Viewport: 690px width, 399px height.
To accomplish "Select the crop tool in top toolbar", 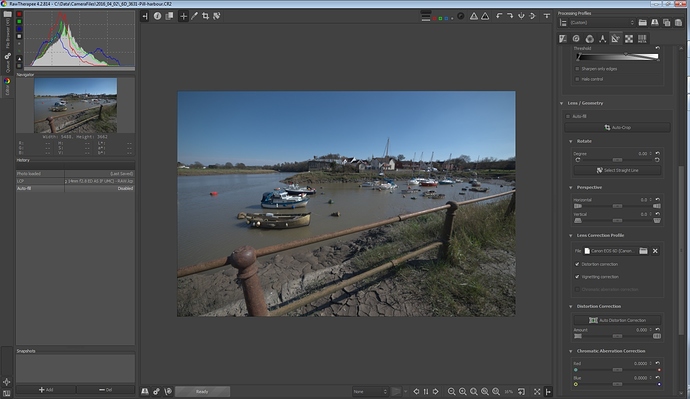I will 206,16.
